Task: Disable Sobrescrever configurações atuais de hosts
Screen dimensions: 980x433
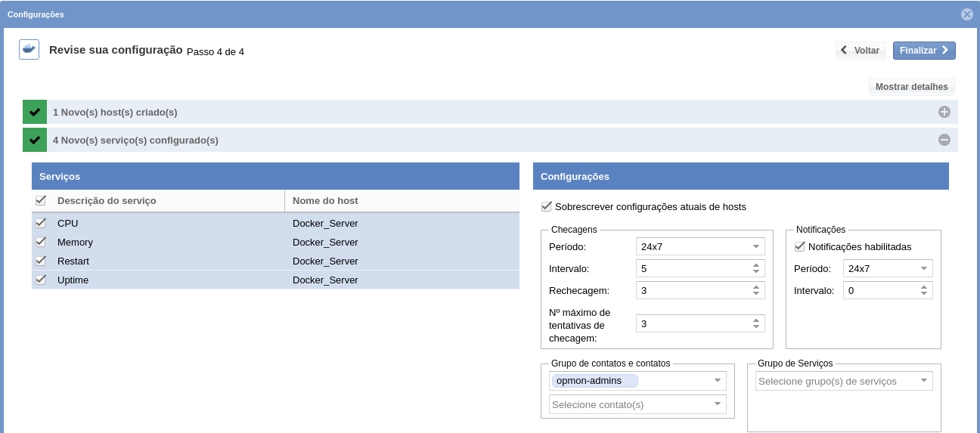Action: [547, 206]
